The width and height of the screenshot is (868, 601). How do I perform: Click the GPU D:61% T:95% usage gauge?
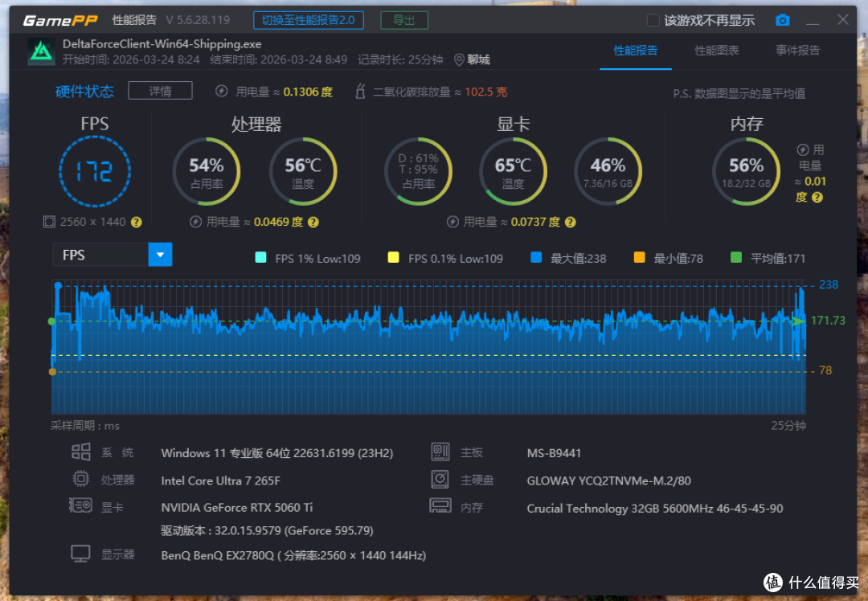point(419,172)
